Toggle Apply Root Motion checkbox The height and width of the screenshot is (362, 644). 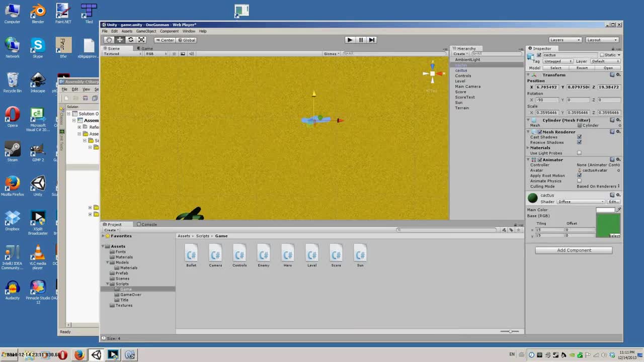(579, 175)
